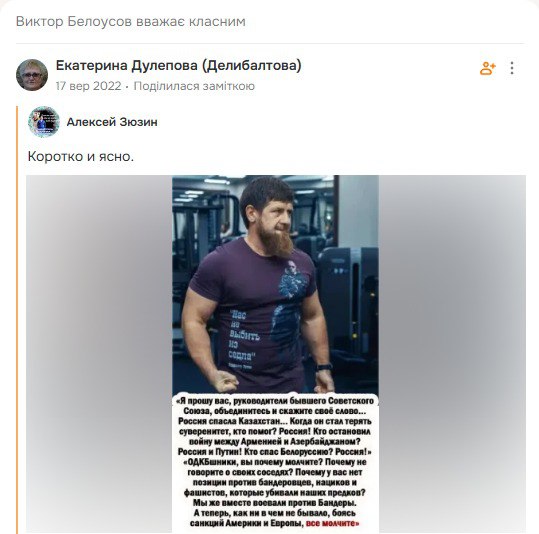The image size is (539, 534).
Task: Select the black quote caption under the photo
Action: click(275, 462)
